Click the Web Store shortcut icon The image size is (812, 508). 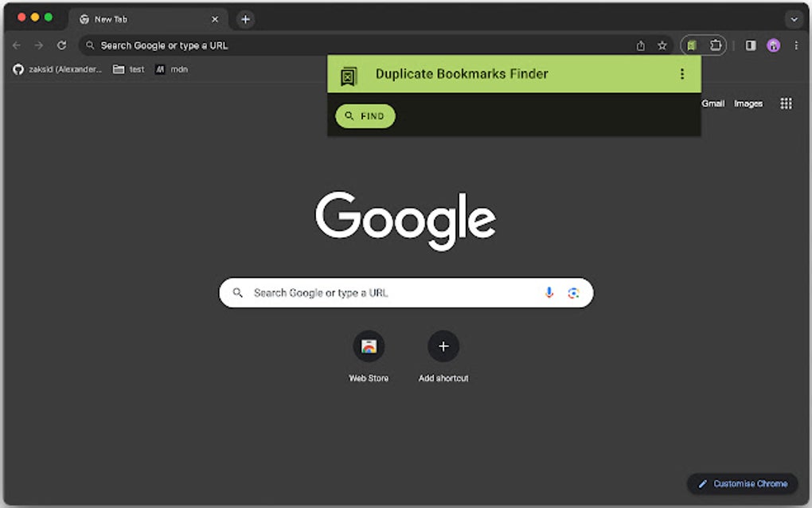point(369,346)
